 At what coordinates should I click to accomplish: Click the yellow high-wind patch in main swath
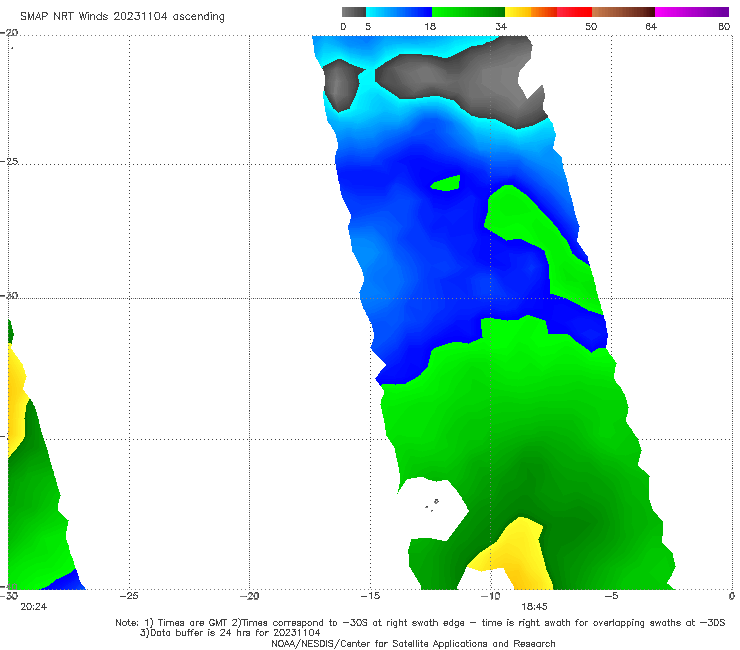[514, 555]
